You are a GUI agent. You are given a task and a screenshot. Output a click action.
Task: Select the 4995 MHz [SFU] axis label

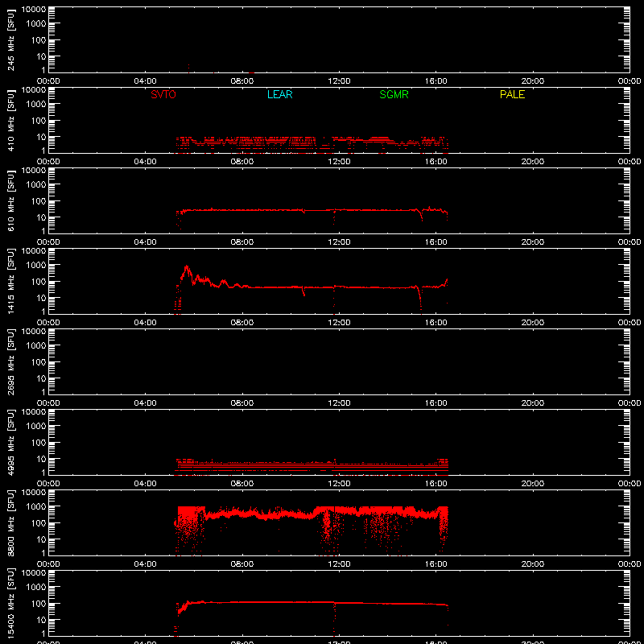pyautogui.click(x=11, y=442)
